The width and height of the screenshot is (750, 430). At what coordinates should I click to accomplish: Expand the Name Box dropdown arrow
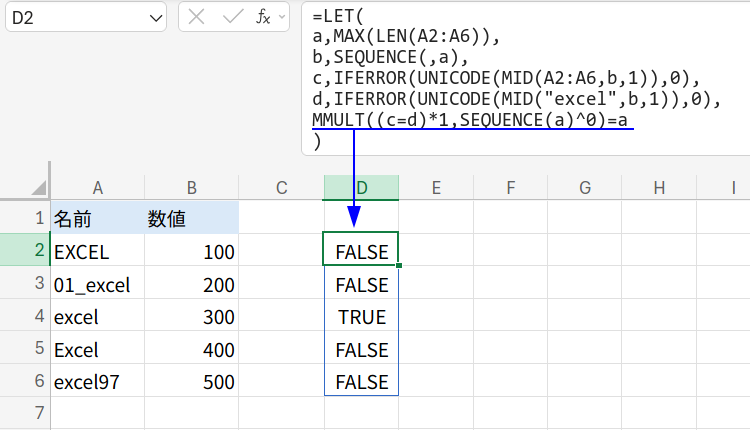[155, 18]
